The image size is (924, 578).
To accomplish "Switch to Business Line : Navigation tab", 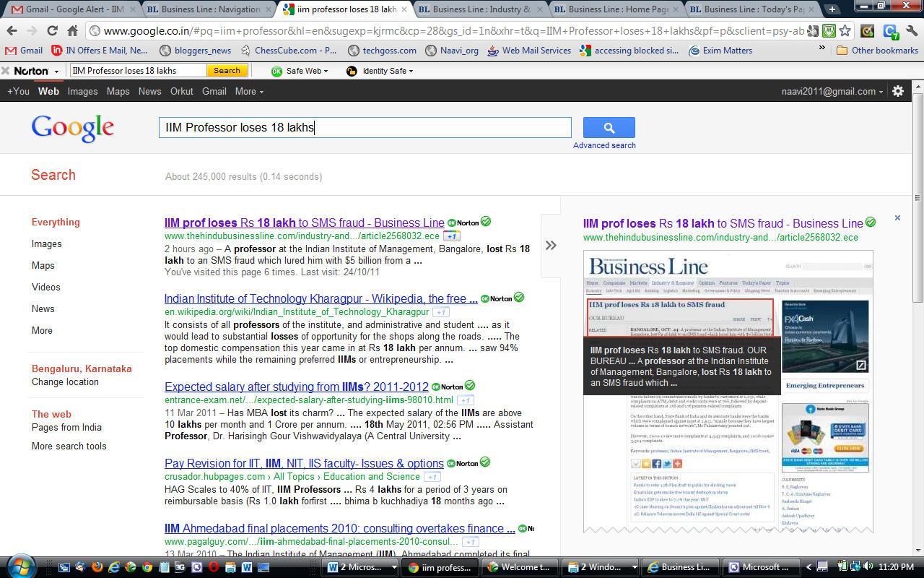I will pyautogui.click(x=209, y=9).
